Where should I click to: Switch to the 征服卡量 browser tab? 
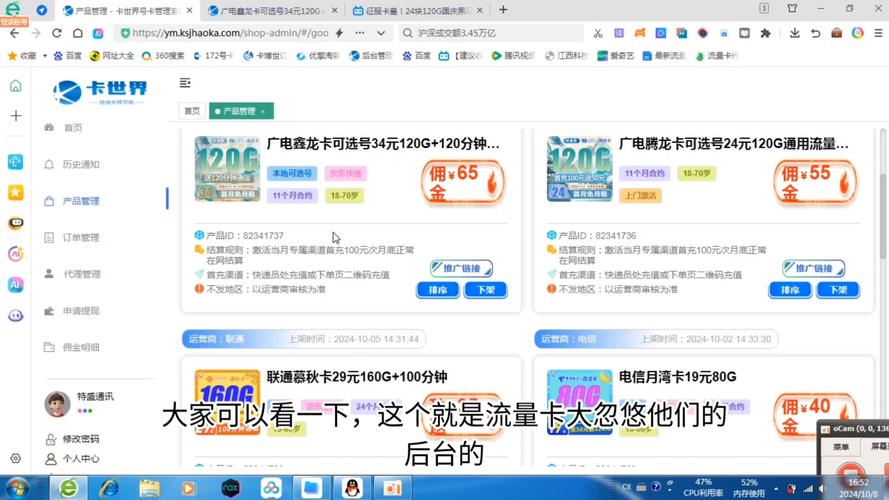point(417,11)
